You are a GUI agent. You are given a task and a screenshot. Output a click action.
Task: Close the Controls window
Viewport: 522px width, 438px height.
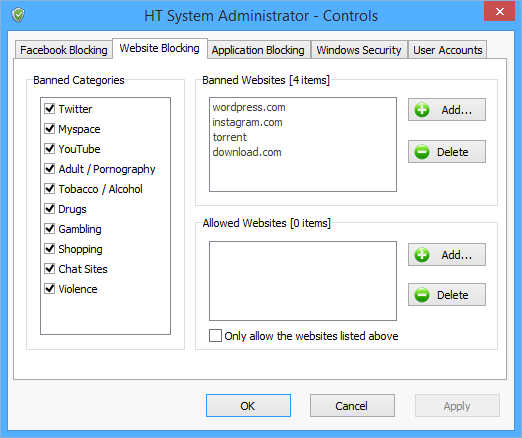coord(499,12)
